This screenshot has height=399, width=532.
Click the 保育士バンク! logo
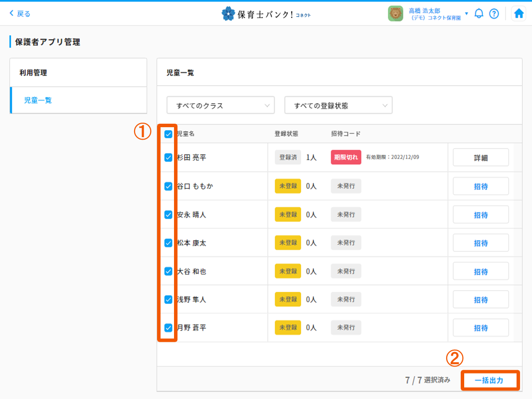coord(266,13)
